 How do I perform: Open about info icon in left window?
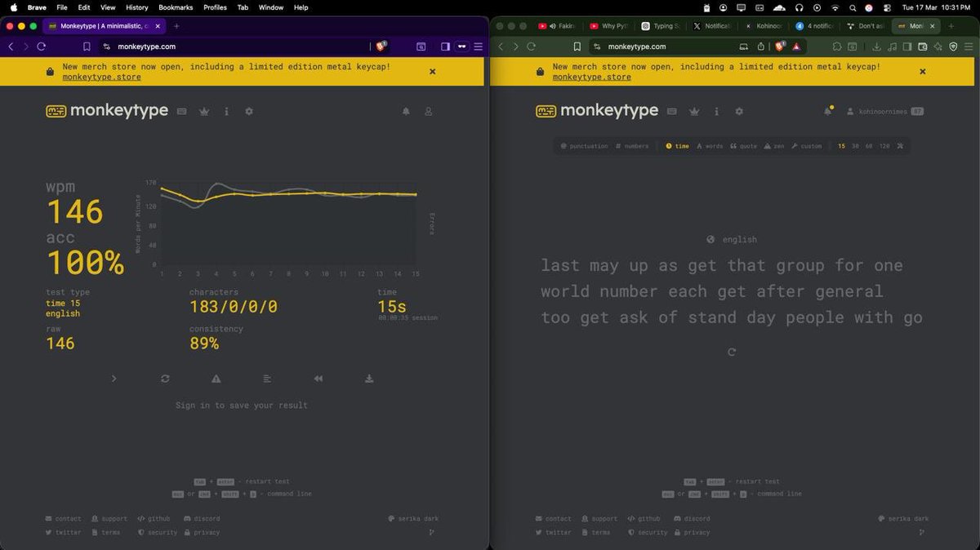[x=226, y=111]
